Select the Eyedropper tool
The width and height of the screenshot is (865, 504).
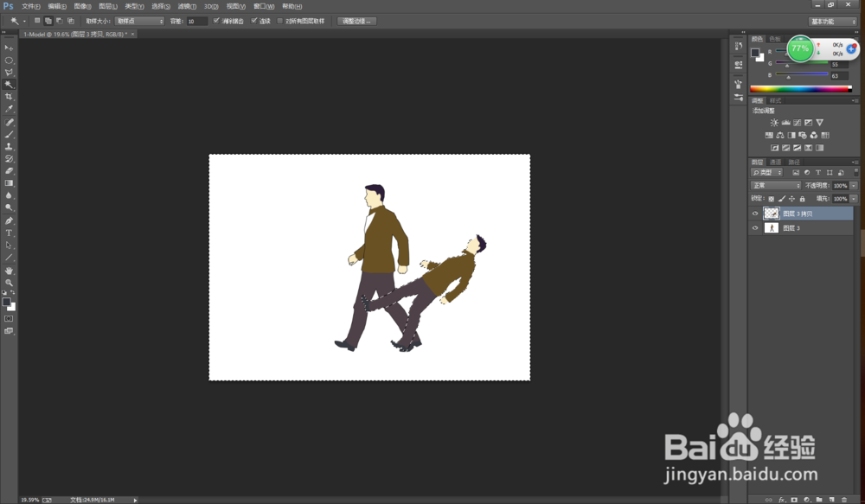(9, 109)
